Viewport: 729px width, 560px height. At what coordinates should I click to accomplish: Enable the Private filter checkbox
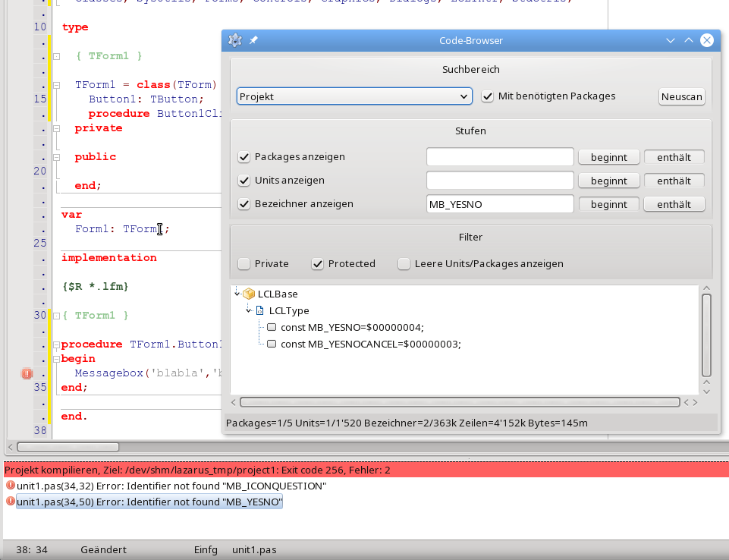244,264
